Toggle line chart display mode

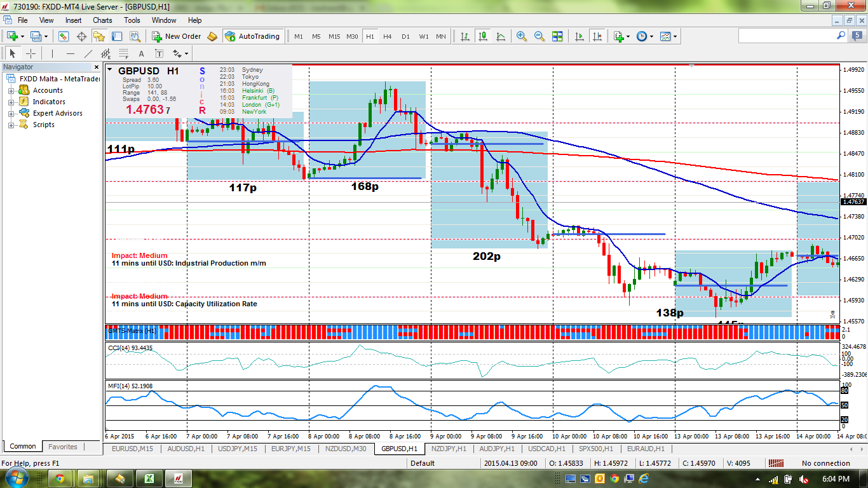(501, 36)
